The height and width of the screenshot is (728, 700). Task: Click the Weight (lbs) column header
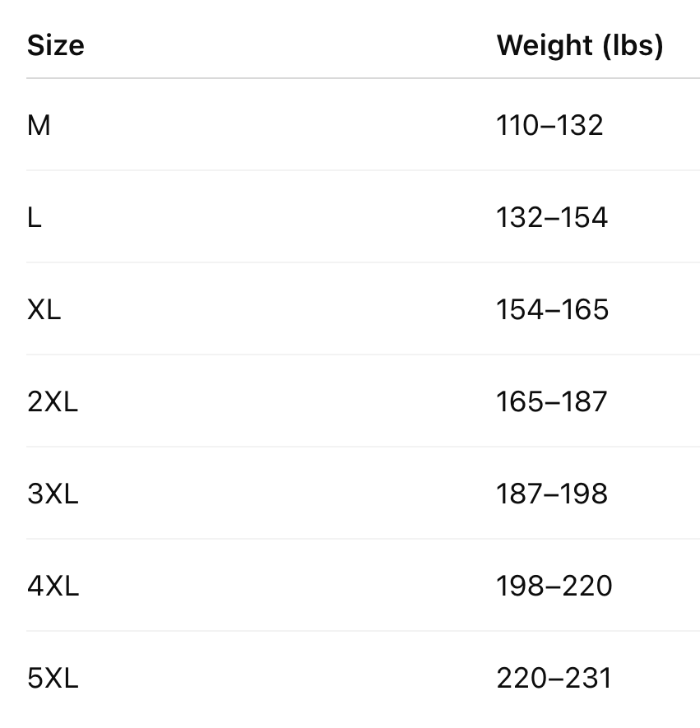(x=579, y=45)
